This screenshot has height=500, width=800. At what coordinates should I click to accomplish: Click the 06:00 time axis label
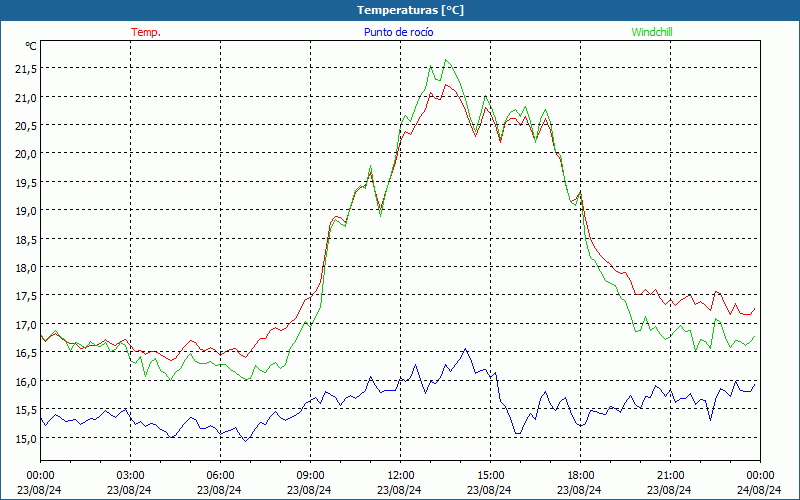coord(220,476)
